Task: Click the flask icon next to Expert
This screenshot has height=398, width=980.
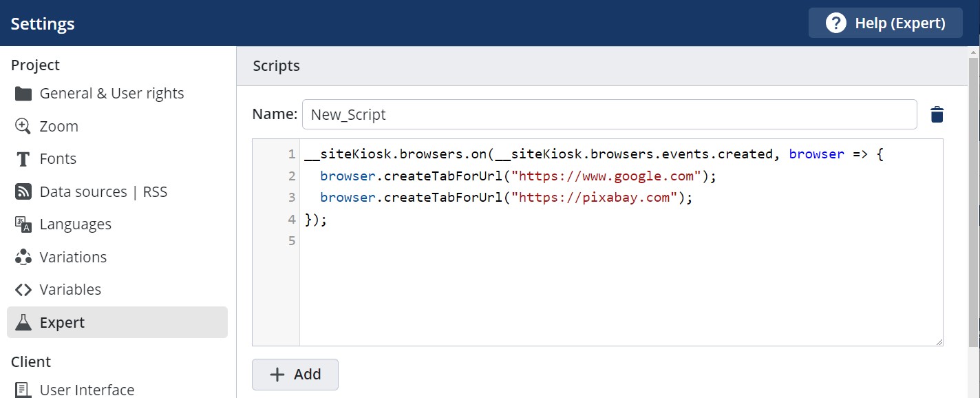Action: (23, 322)
